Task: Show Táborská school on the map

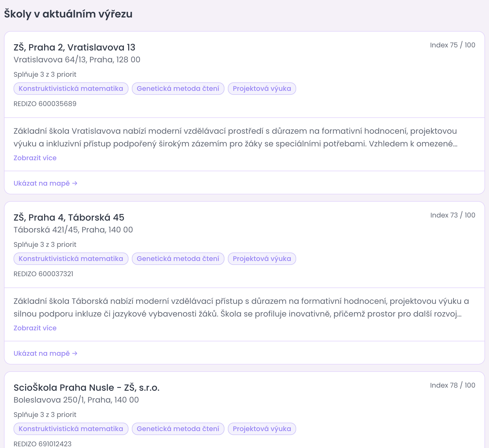Action: point(45,353)
